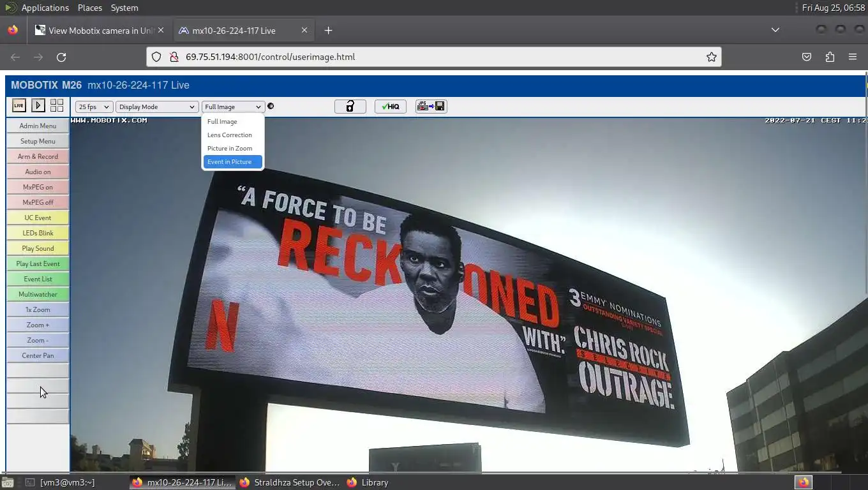Make the LEDs Blink
Viewport: 868px width, 490px height.
click(38, 233)
